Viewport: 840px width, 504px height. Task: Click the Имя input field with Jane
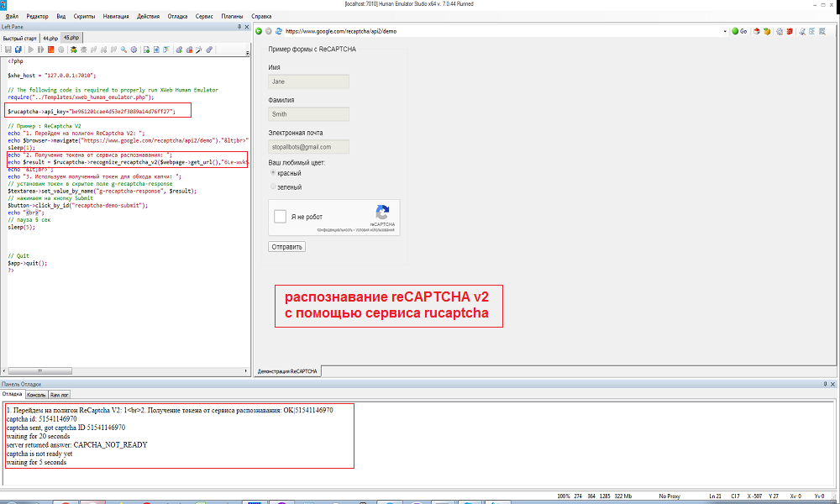308,81
